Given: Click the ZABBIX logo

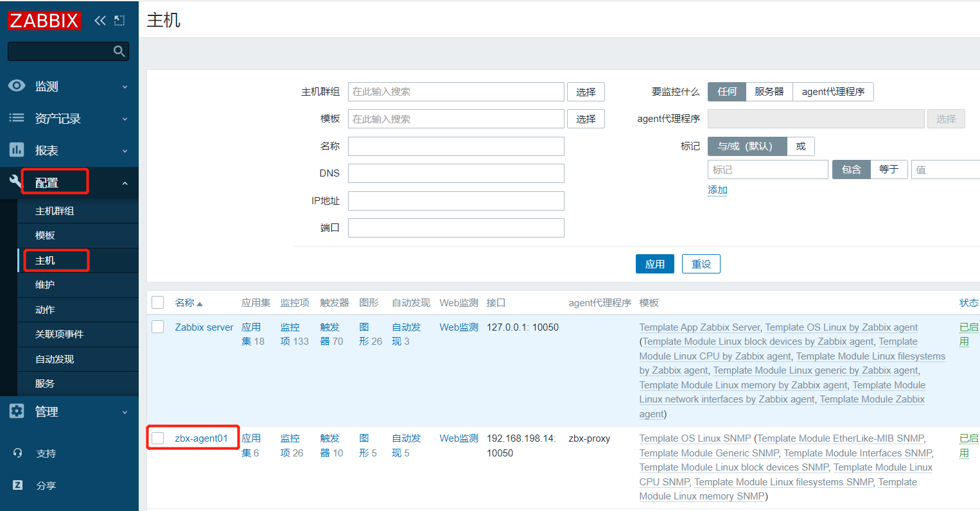Looking at the screenshot, I should click(x=44, y=21).
